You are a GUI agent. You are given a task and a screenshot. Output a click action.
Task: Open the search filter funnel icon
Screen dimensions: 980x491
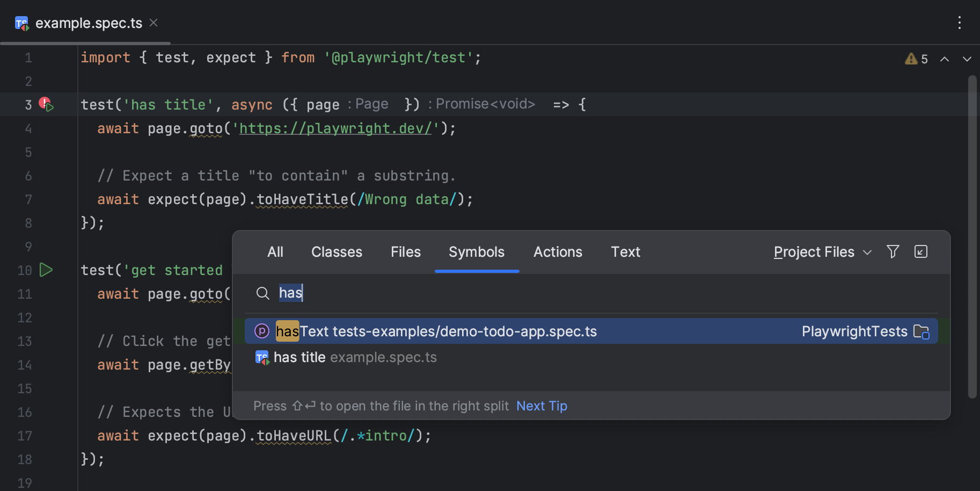893,251
